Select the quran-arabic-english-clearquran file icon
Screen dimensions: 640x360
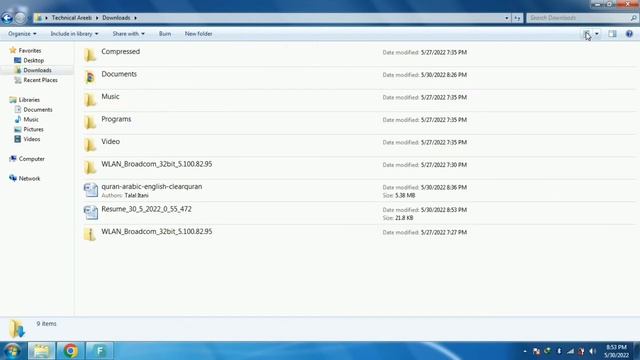pyautogui.click(x=91, y=190)
